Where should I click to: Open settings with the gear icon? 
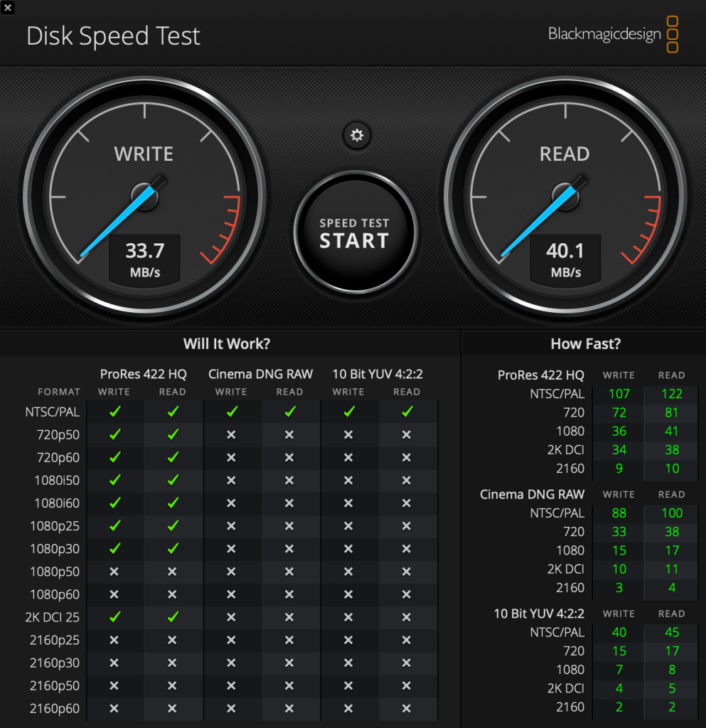click(x=357, y=135)
